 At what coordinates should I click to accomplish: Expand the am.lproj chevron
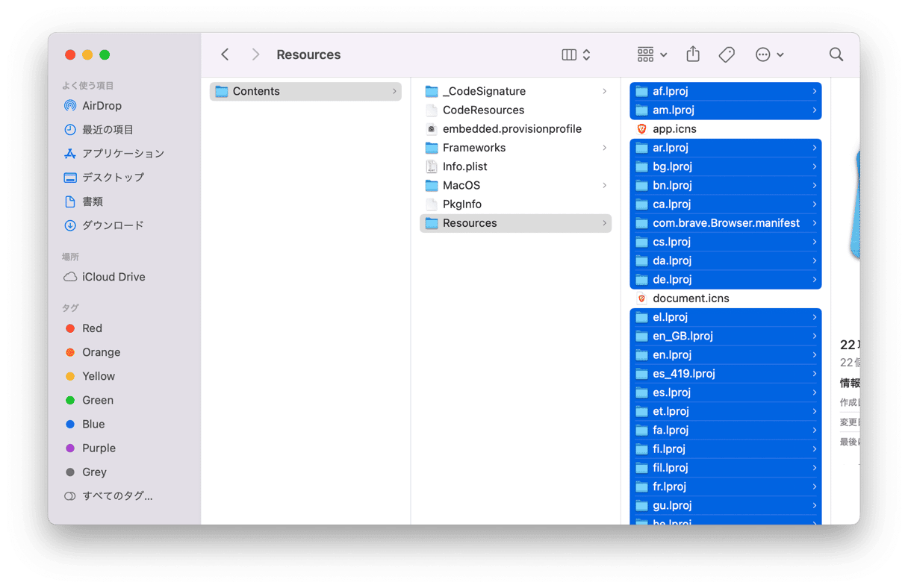coord(814,110)
